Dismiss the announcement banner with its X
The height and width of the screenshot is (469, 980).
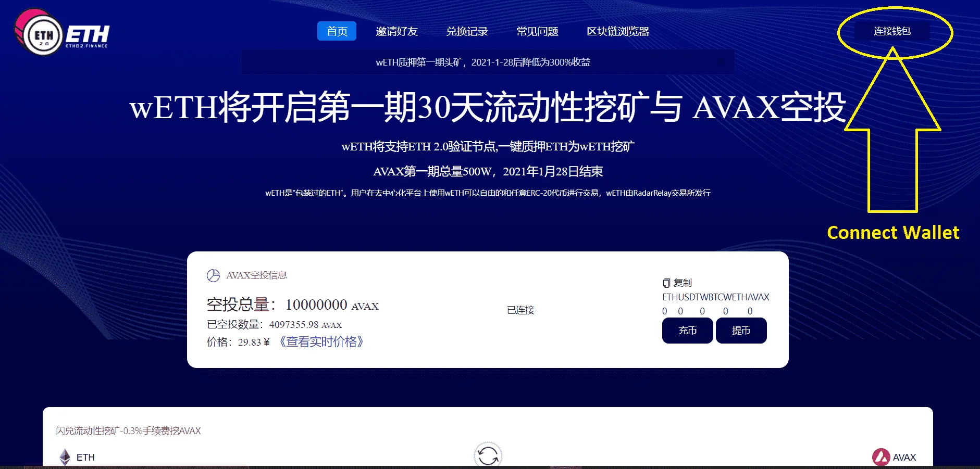721,62
